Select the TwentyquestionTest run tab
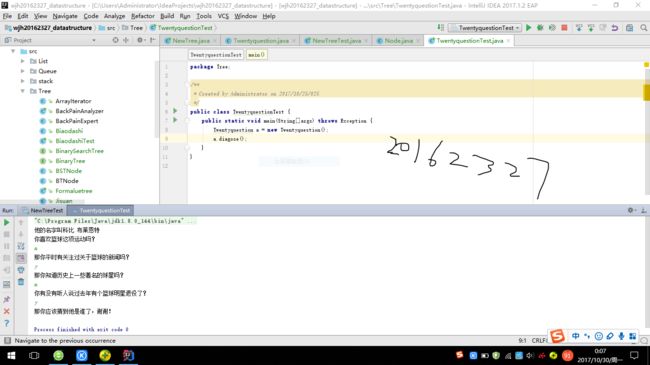 (x=101, y=211)
